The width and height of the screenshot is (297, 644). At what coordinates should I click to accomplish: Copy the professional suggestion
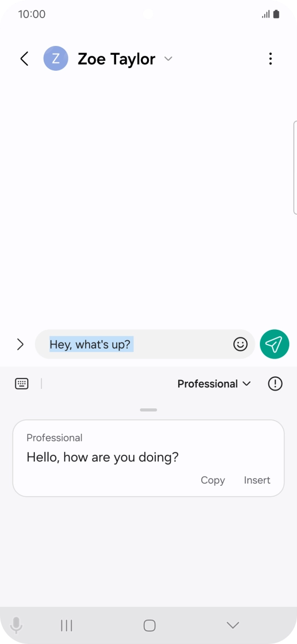[x=213, y=480]
